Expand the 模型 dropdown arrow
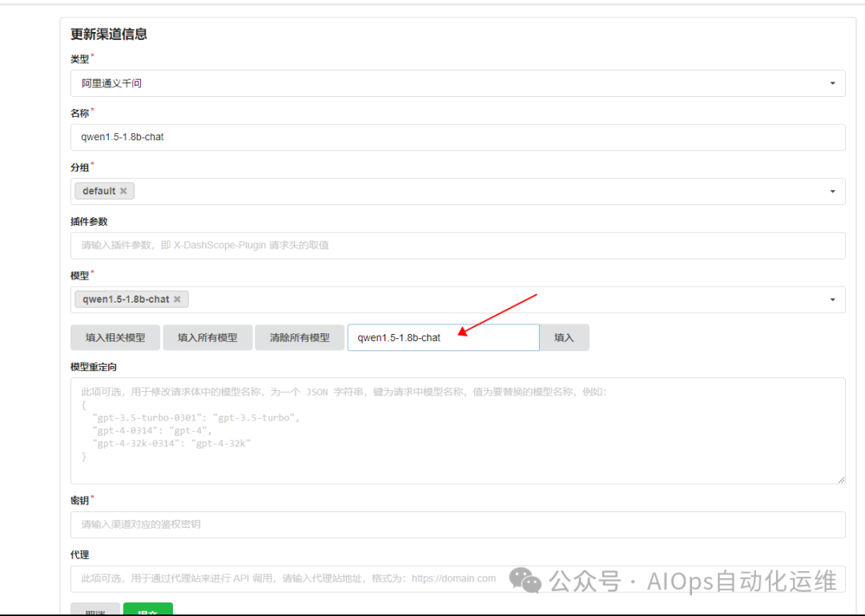 (832, 300)
